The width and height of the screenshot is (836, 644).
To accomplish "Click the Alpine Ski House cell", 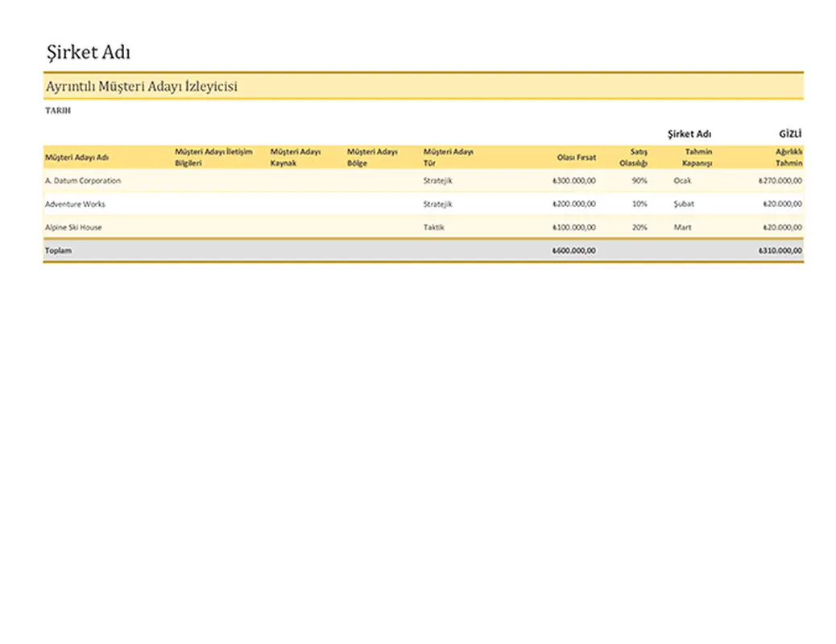I will point(73,227).
